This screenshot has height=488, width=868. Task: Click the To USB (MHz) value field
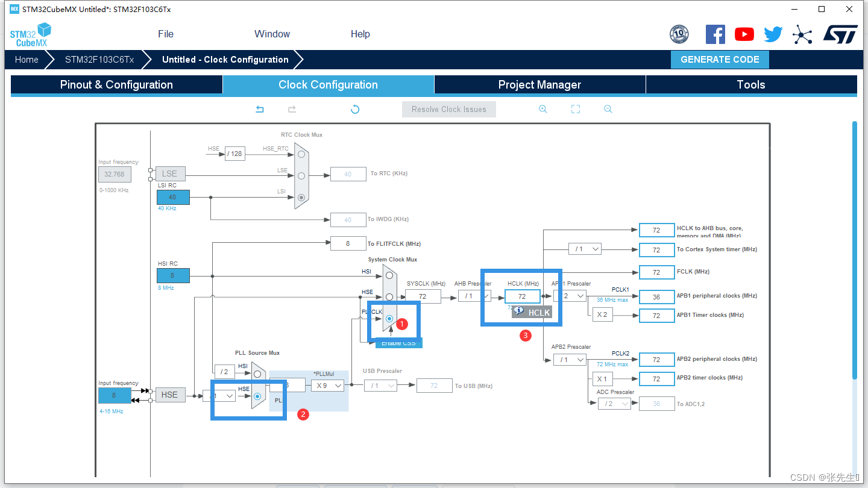434,386
